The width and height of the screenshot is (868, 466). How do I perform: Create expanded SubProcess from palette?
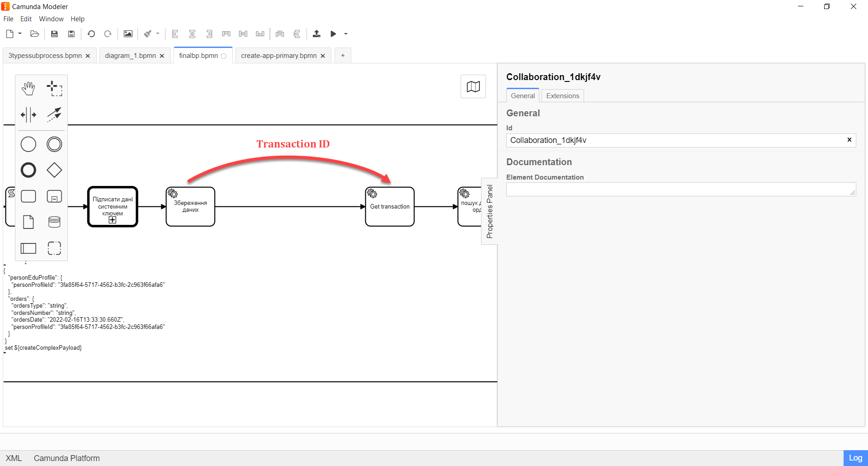click(54, 196)
